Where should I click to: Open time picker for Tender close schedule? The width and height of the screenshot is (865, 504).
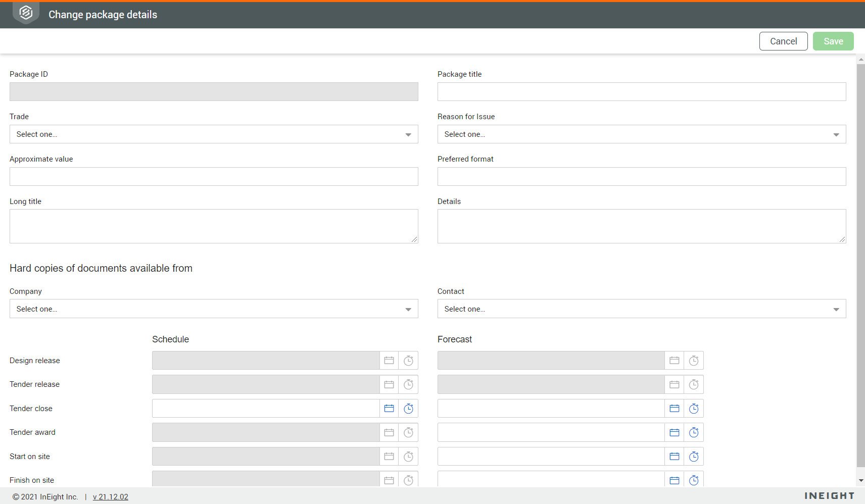tap(408, 409)
